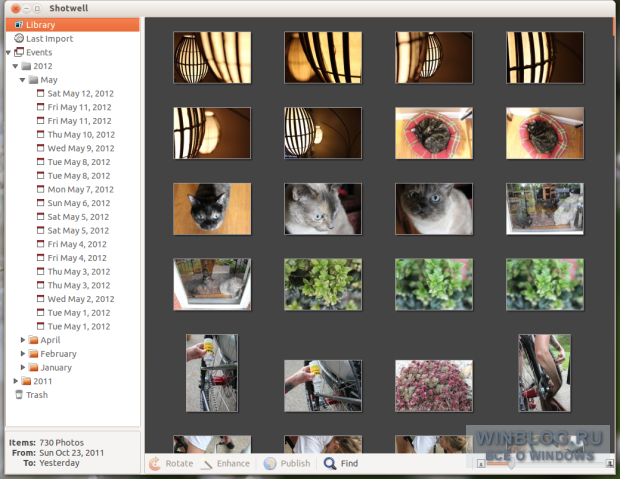Click the '730 Photos' item count

click(x=62, y=443)
